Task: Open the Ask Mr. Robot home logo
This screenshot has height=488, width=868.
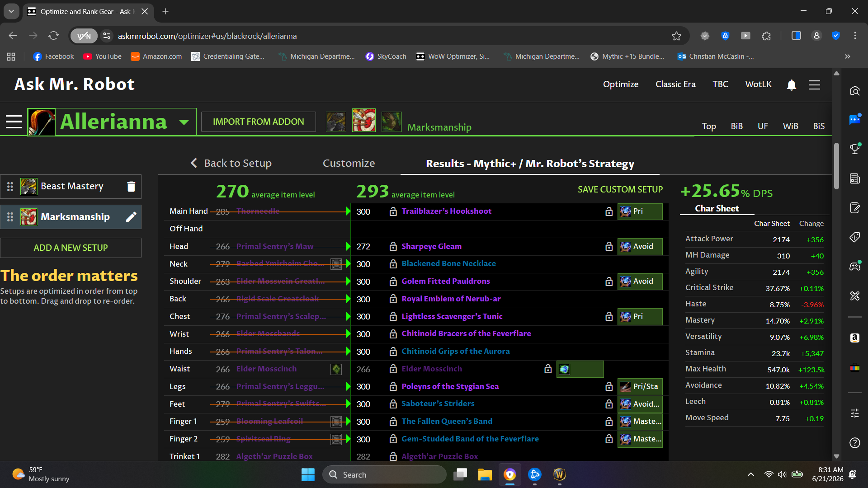Action: pos(75,84)
